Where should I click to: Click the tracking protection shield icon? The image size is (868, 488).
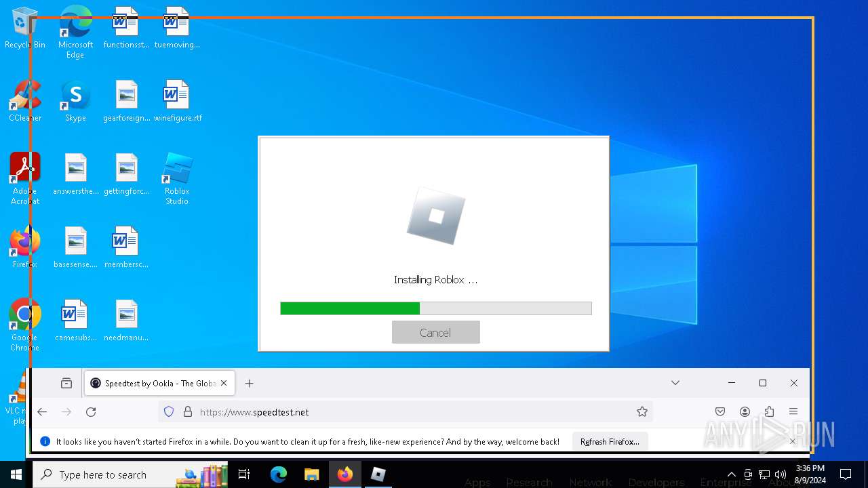[169, 411]
